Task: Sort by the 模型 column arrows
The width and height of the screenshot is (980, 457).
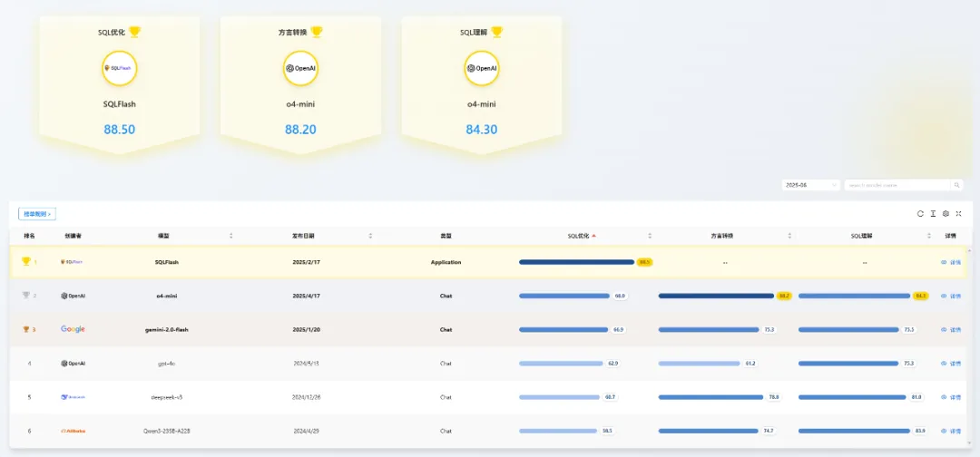Action: coord(231,236)
